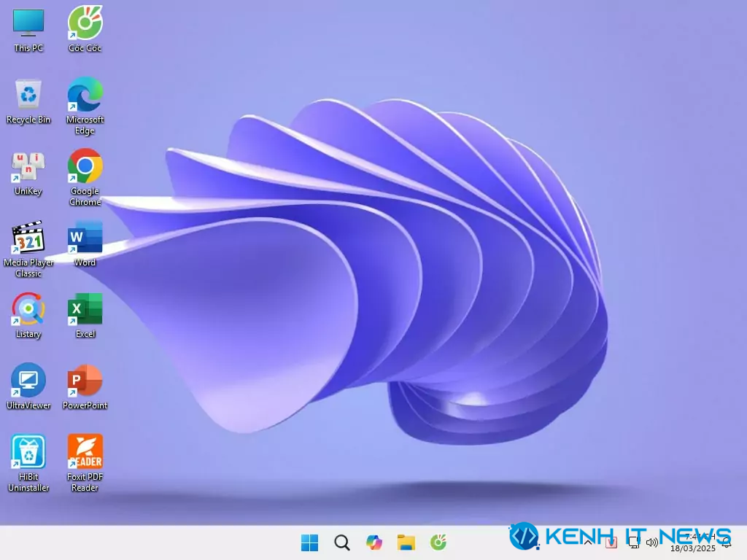747x560 pixels.
Task: Click the Word desktop shortcut
Action: [x=85, y=244]
